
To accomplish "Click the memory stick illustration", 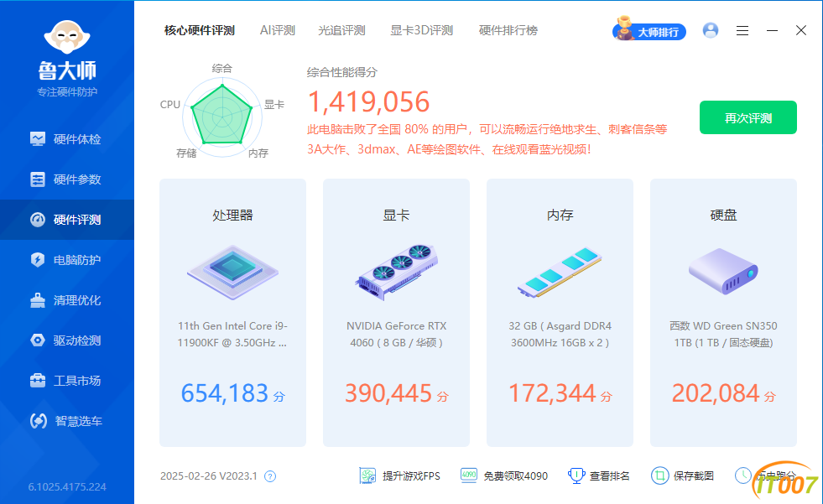I will (560, 272).
